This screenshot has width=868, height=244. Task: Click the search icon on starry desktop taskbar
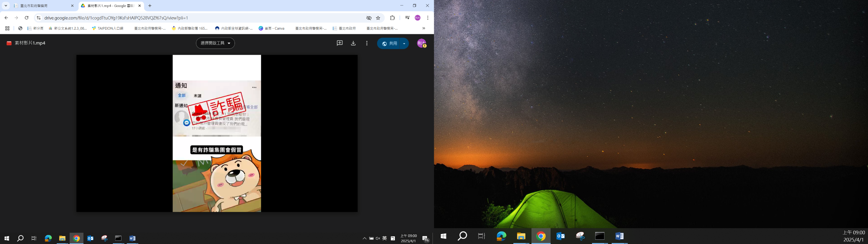[x=462, y=236]
